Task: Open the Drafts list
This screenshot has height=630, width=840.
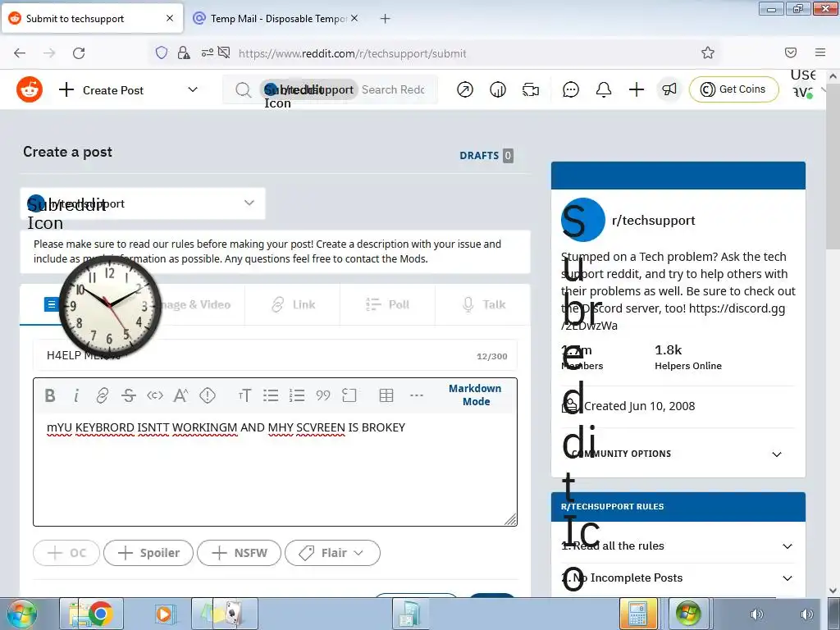Action: [486, 155]
